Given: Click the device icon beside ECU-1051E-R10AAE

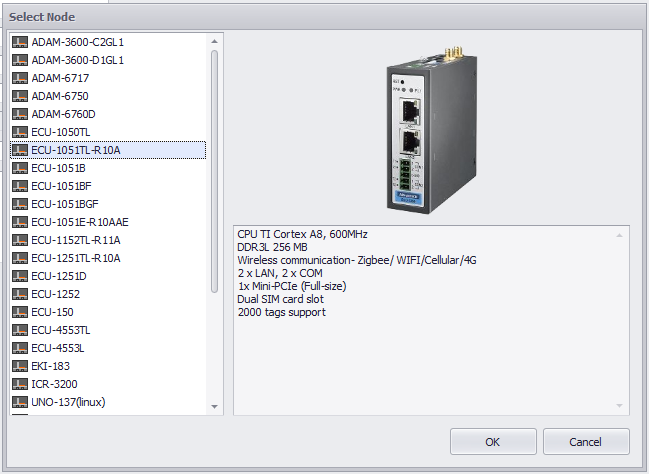Looking at the screenshot, I should click(x=20, y=222).
